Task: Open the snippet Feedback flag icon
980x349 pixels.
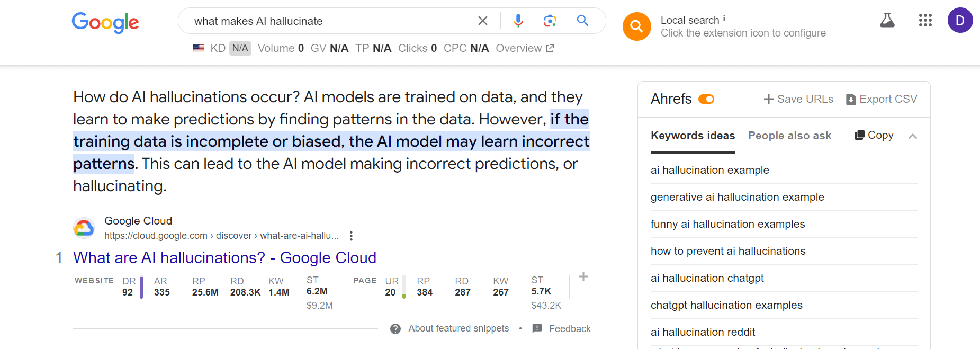Action: point(537,328)
